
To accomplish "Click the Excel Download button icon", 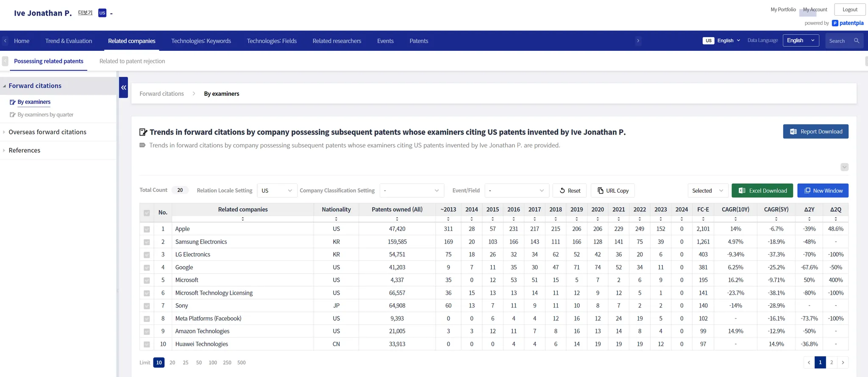I will tap(742, 191).
